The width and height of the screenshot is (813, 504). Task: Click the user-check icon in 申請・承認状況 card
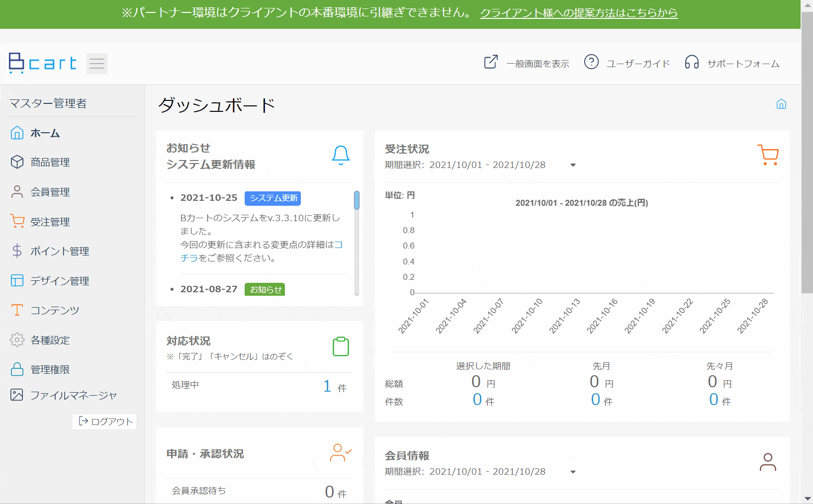click(341, 452)
